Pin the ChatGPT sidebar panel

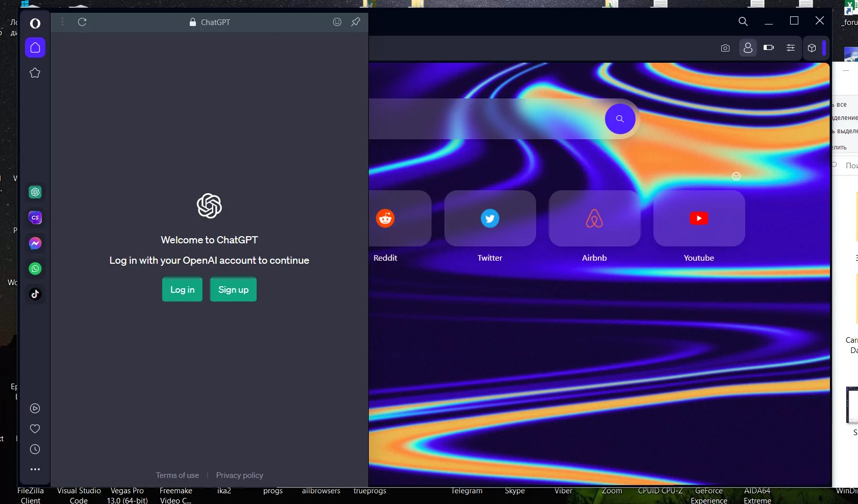[356, 22]
